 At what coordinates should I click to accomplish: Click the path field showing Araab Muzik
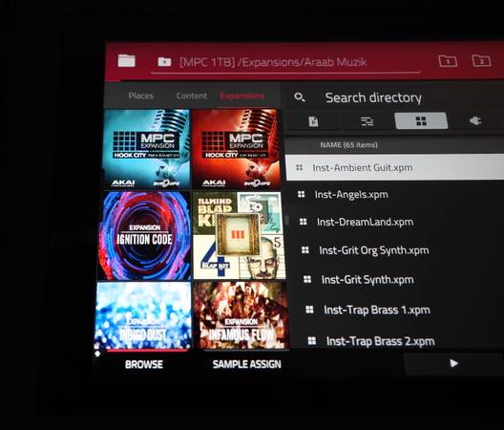coord(286,62)
